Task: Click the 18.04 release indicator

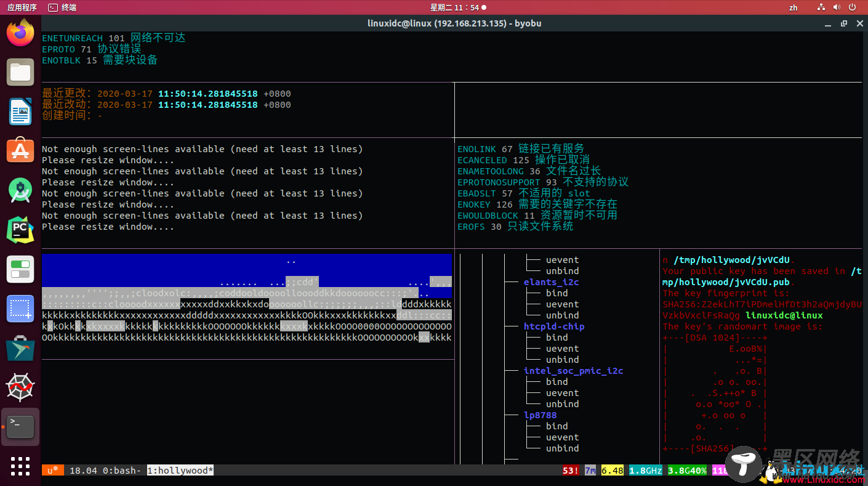Action: coord(83,470)
